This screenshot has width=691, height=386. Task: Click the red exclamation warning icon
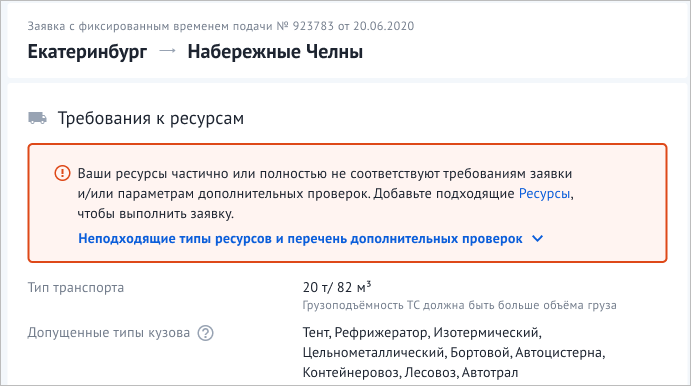point(62,173)
